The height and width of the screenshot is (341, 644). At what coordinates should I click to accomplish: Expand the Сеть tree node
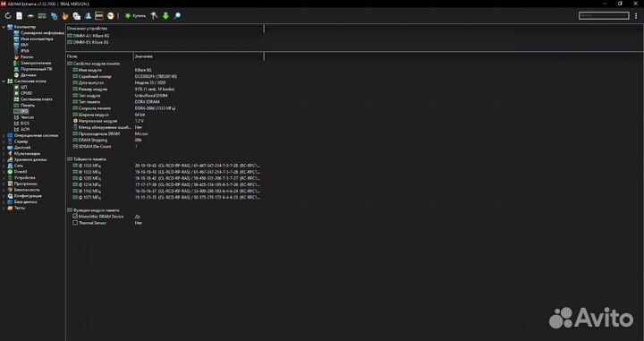(4, 166)
